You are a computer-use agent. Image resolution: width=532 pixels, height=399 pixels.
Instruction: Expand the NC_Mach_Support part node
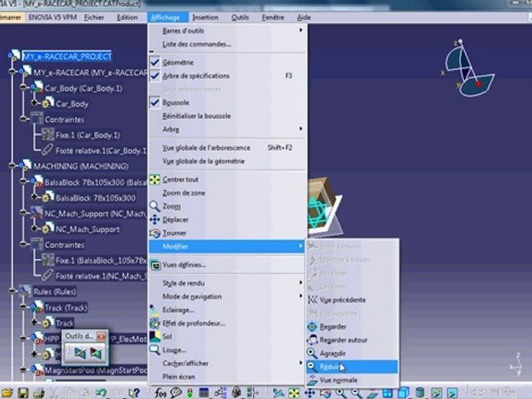(x=34, y=228)
